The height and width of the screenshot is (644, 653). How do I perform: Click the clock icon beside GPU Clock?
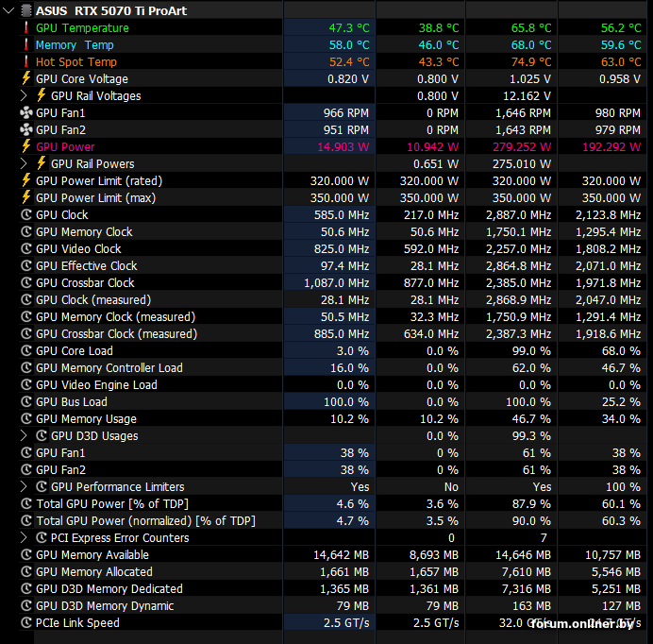click(x=26, y=214)
